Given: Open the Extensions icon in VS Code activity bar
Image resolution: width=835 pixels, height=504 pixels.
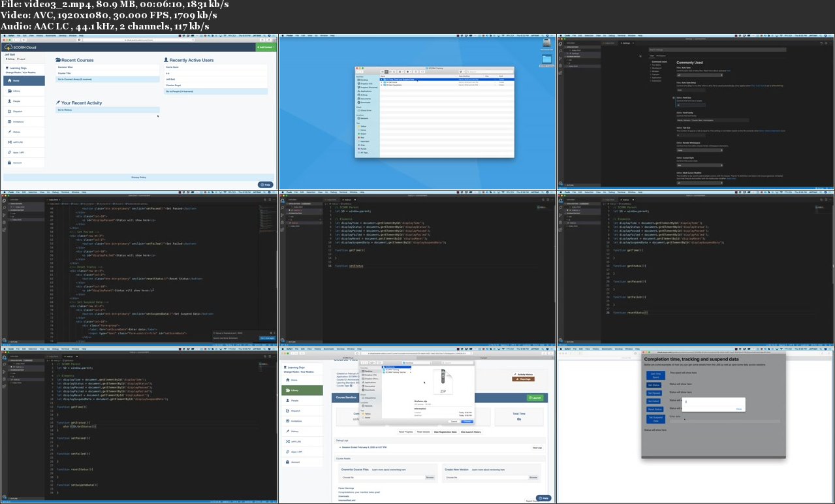Looking at the screenshot, I should point(4,229).
